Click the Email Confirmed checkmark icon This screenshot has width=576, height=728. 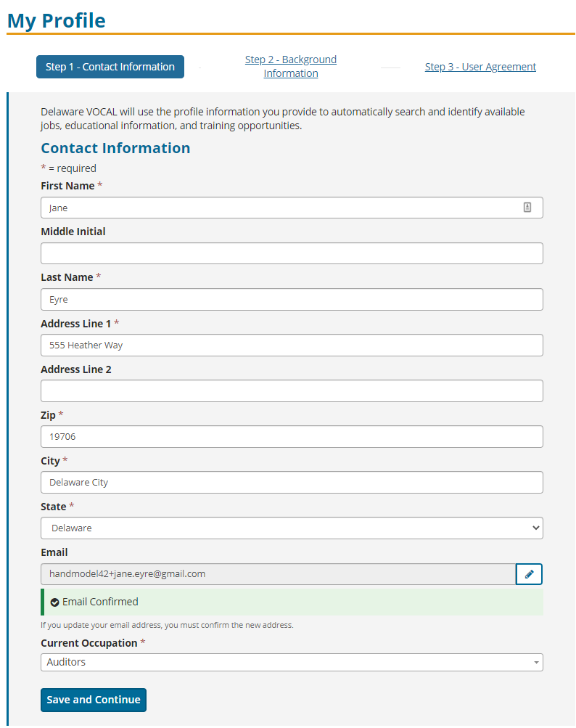(x=54, y=602)
